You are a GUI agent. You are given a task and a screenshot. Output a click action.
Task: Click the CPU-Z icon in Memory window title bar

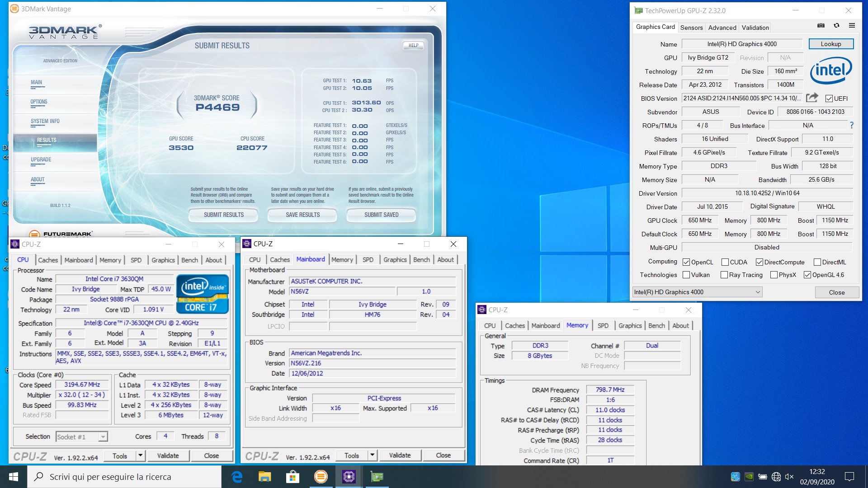[x=482, y=310]
